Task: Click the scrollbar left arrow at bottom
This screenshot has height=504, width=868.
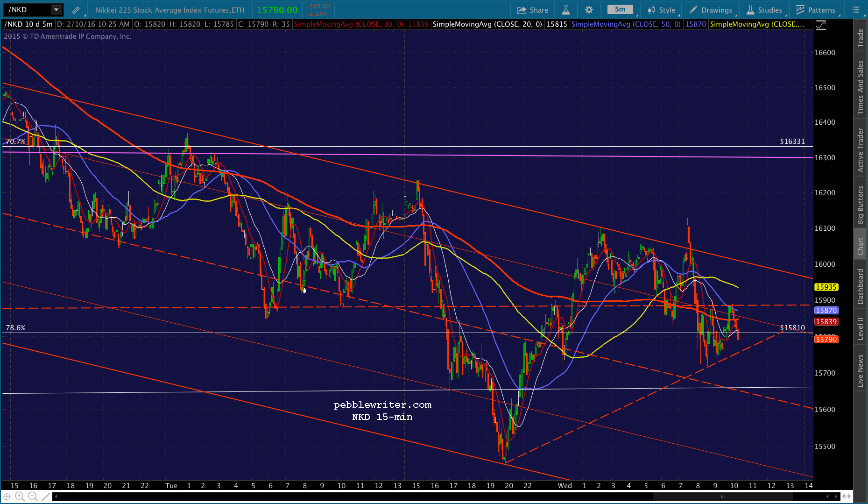Action: pyautogui.click(x=56, y=497)
